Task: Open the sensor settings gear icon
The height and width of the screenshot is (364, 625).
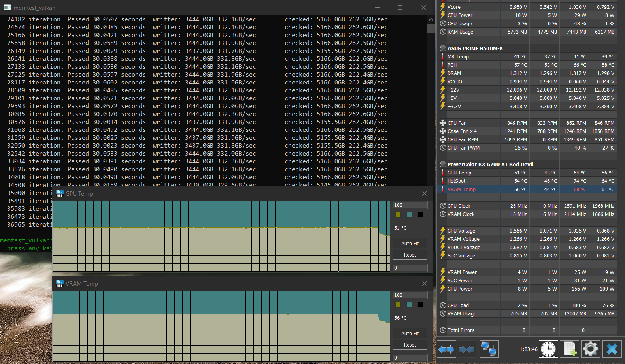Action: pyautogui.click(x=590, y=349)
